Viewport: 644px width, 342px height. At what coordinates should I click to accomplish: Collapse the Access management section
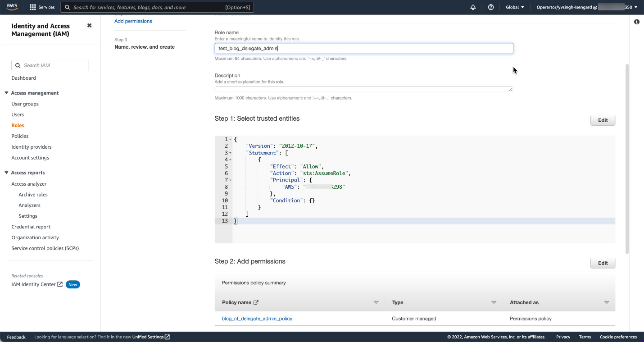(6, 93)
